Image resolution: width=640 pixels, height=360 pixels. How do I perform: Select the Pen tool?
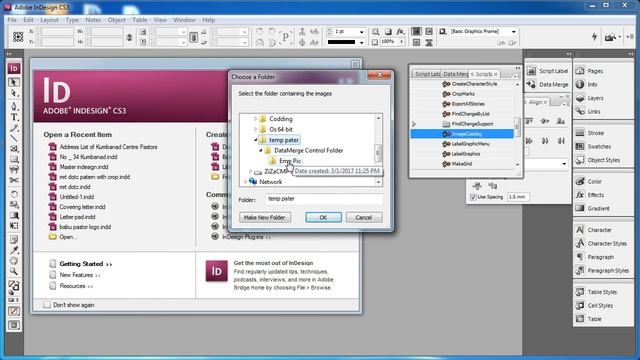(14, 106)
